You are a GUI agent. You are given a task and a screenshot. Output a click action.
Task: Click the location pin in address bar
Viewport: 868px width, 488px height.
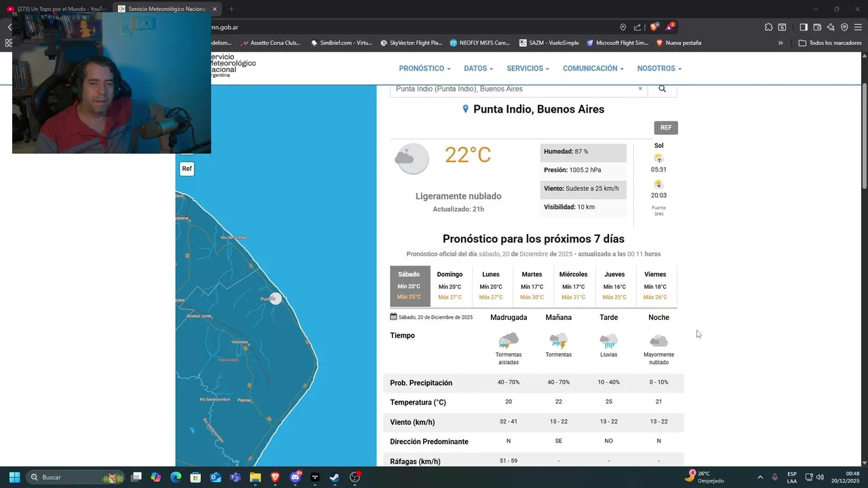(623, 27)
